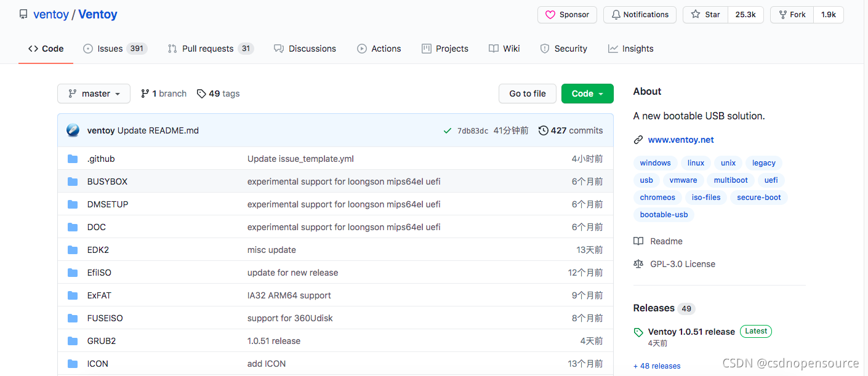Select the legacy topic tag
This screenshot has width=868, height=376.
[764, 163]
